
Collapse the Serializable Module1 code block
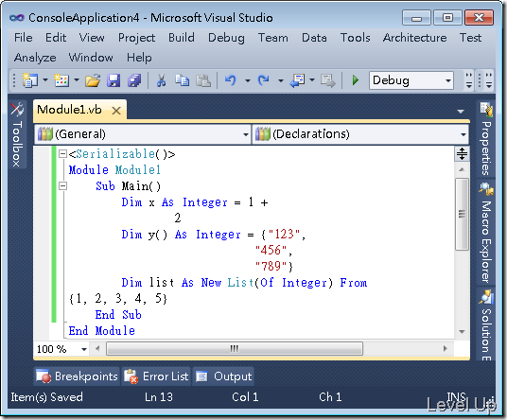click(x=62, y=154)
